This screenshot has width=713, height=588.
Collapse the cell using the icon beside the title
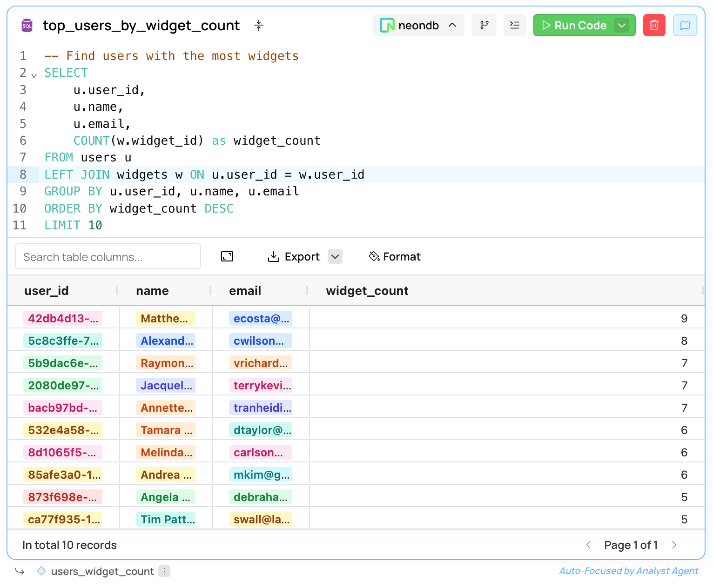[259, 26]
